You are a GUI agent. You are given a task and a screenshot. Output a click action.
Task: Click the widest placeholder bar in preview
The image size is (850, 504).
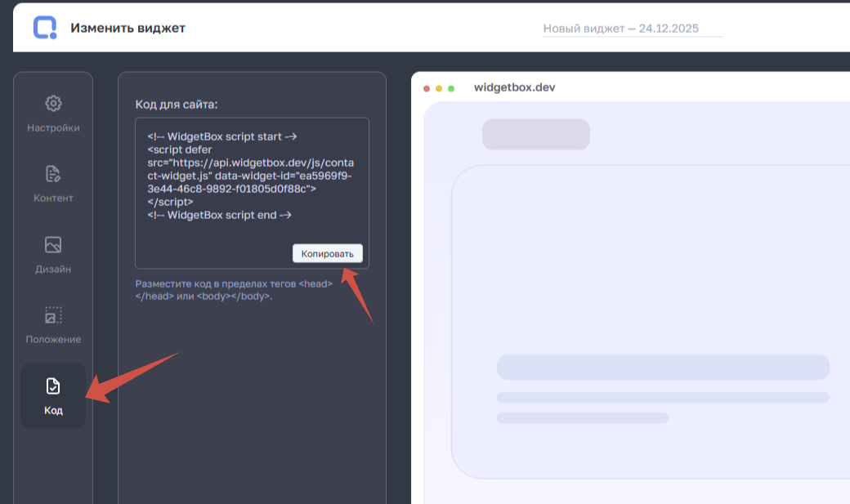pyautogui.click(x=663, y=367)
